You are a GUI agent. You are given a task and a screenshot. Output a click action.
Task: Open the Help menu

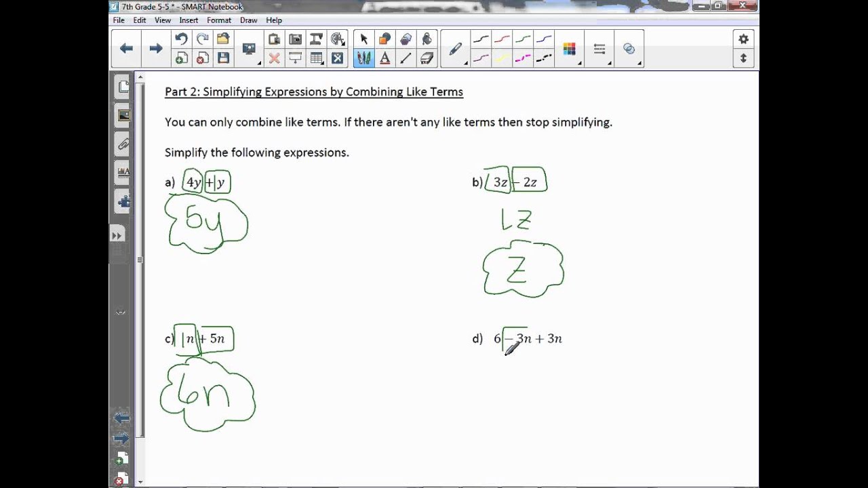pyautogui.click(x=274, y=20)
